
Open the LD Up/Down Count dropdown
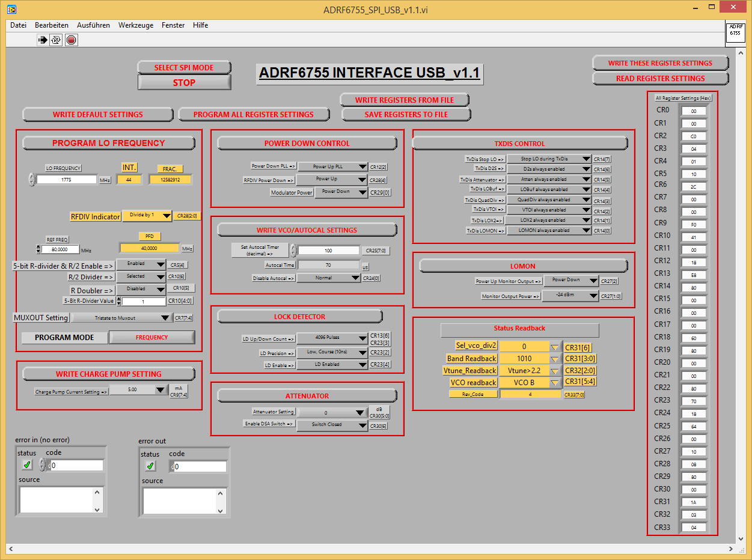pyautogui.click(x=332, y=338)
